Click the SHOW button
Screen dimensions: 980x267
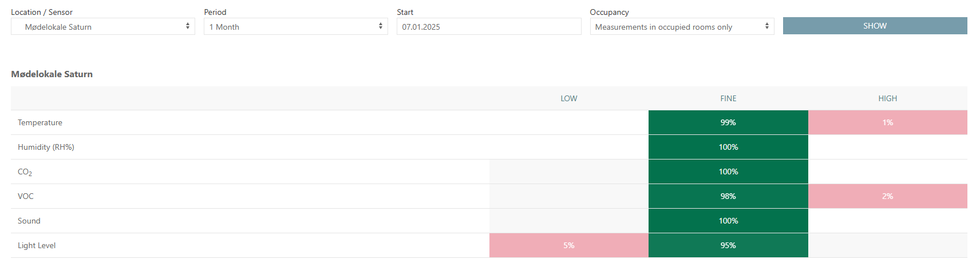(x=875, y=26)
